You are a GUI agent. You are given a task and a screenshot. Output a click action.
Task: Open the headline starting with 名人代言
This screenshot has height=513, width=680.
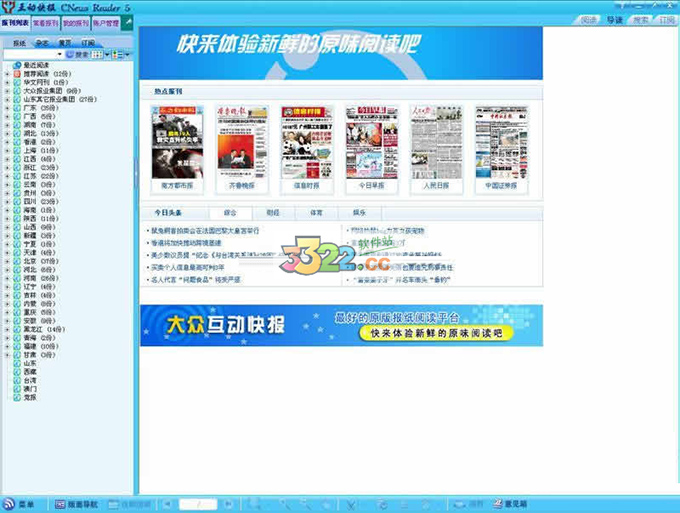tap(196, 280)
